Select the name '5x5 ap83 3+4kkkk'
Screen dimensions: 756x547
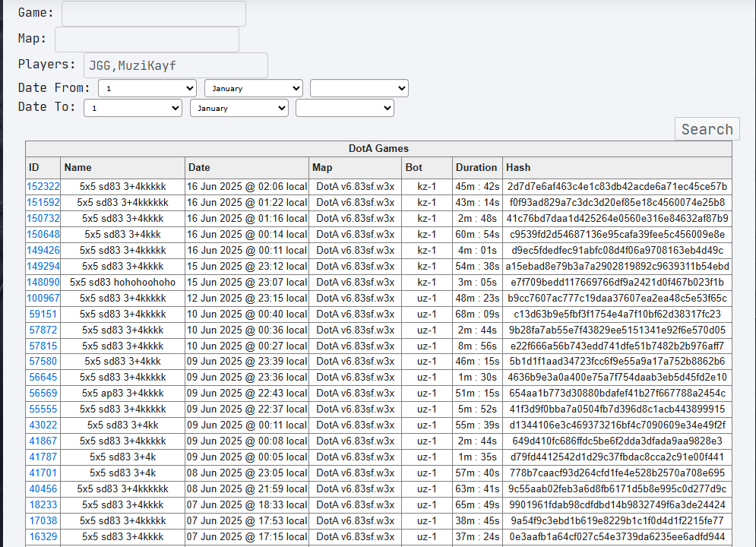[122, 393]
